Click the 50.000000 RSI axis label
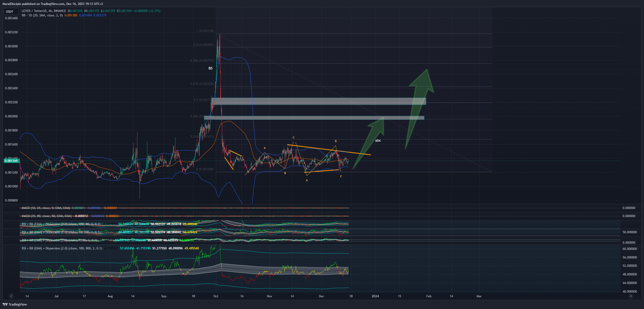 click(x=630, y=232)
